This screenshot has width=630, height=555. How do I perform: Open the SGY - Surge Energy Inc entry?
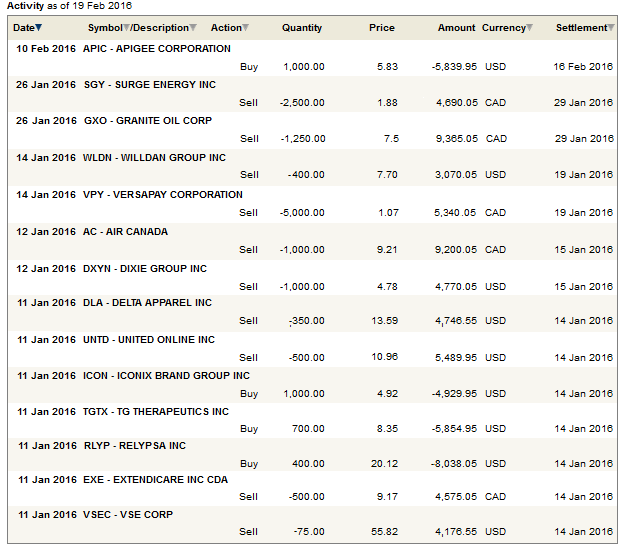149,85
